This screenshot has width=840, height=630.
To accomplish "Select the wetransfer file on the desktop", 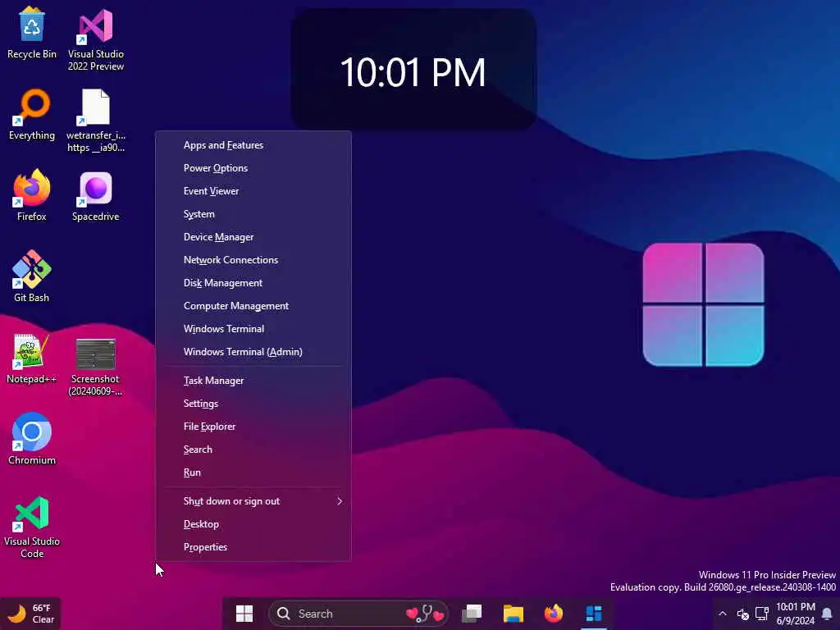I will tap(96, 120).
